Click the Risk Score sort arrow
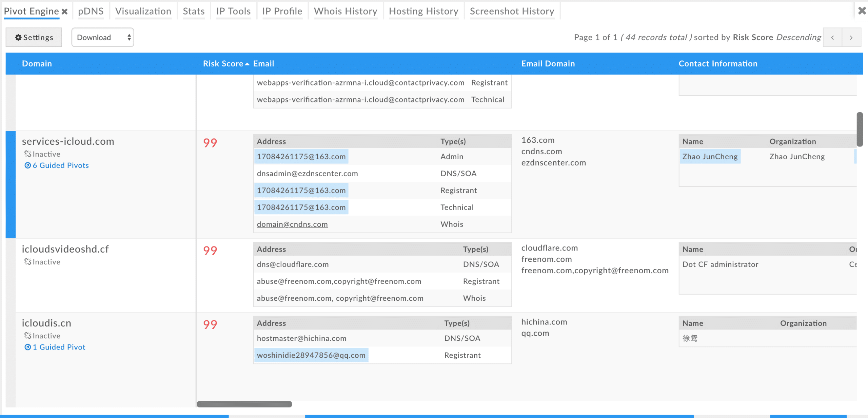 [247, 64]
